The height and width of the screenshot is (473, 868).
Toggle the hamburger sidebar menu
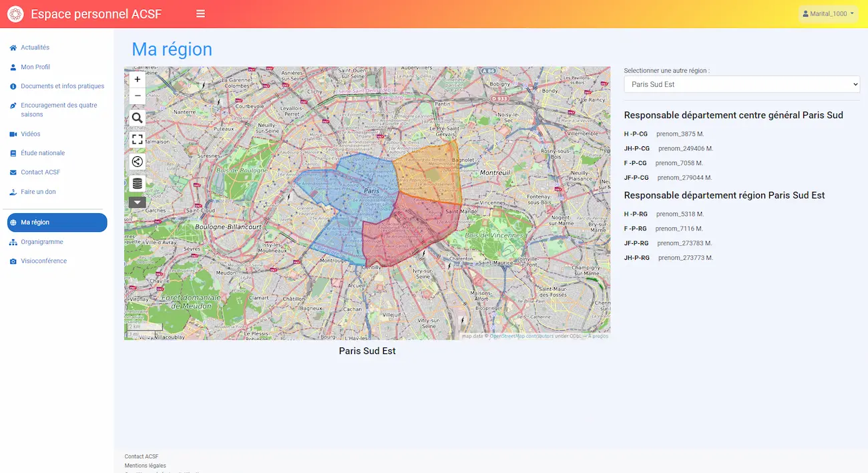200,14
